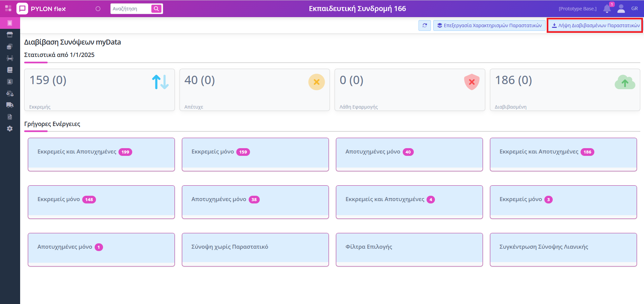This screenshot has height=304, width=644.
Task: Open the settings gear in the sidebar
Action: pos(10,129)
